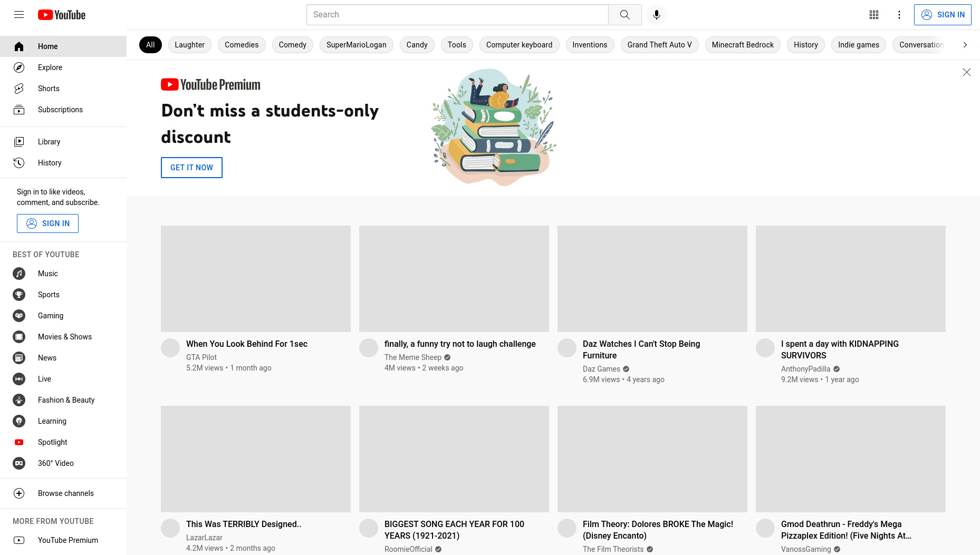Visit the LazarLazar channel
The image size is (980, 555).
pos(204,538)
